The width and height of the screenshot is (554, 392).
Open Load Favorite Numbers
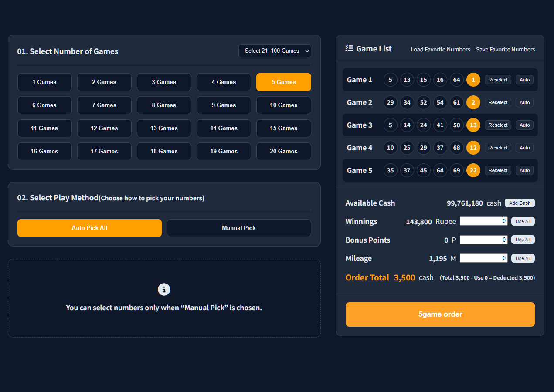[440, 49]
